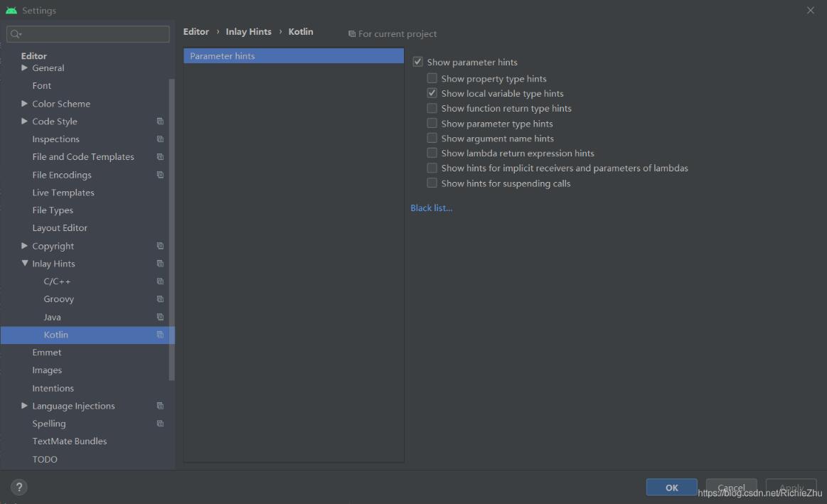Open the Black list settings
827x504 pixels.
click(431, 208)
